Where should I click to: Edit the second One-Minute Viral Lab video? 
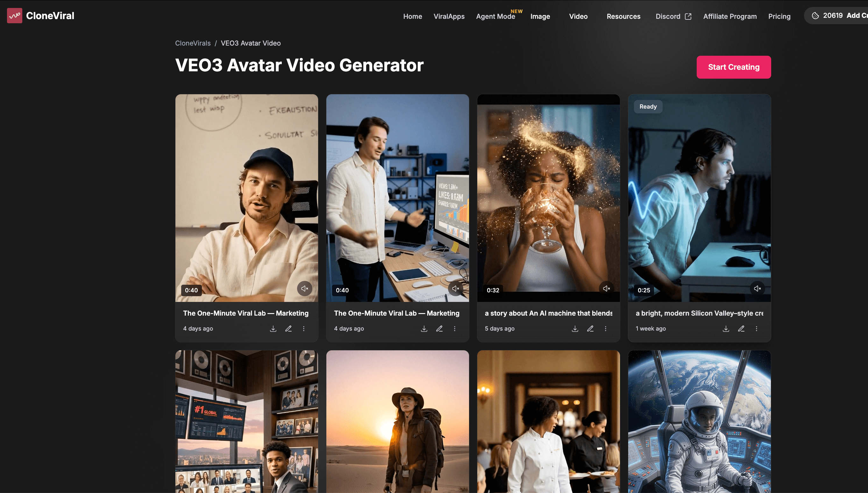tap(439, 329)
